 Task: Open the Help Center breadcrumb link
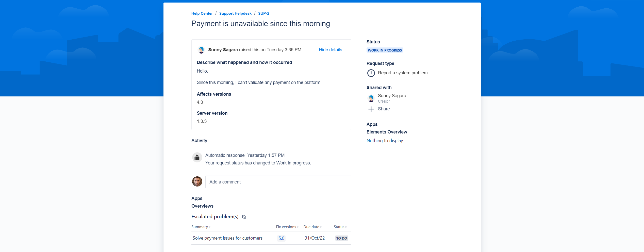point(202,13)
